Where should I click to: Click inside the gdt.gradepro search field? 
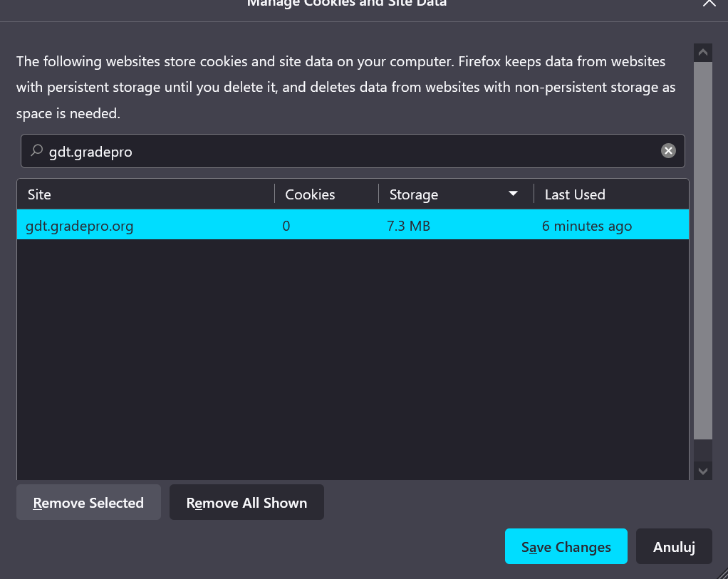tap(285, 151)
